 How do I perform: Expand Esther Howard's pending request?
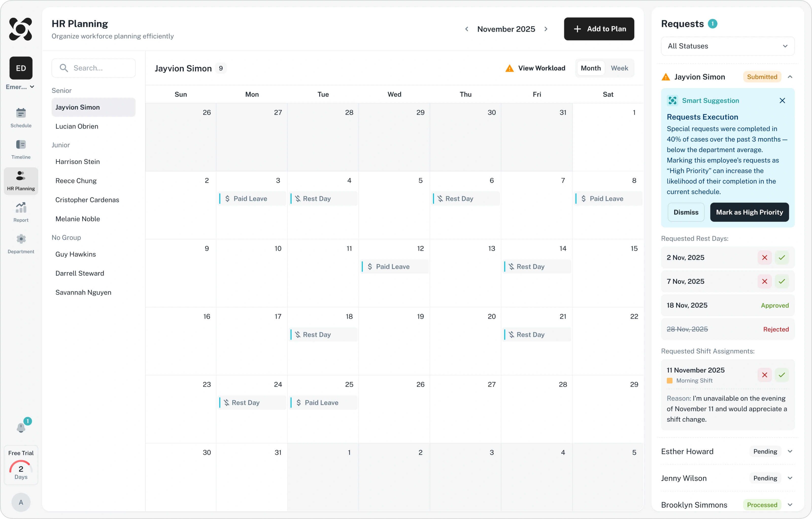790,451
